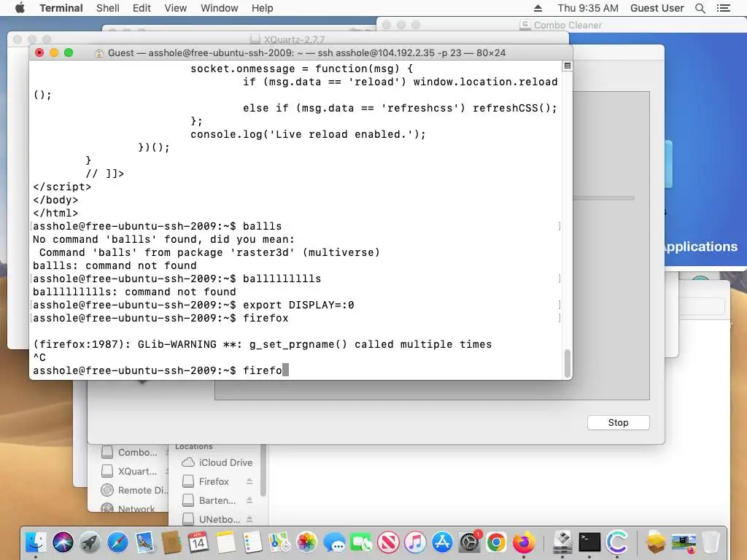
Task: Open the Contacts book icon in Dock
Action: (171, 542)
